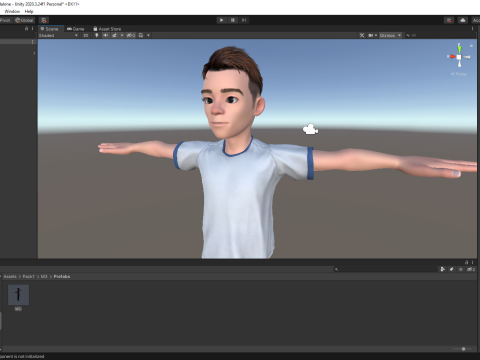
Task: Lock the left panel with the padlock icon
Action: tap(26, 29)
